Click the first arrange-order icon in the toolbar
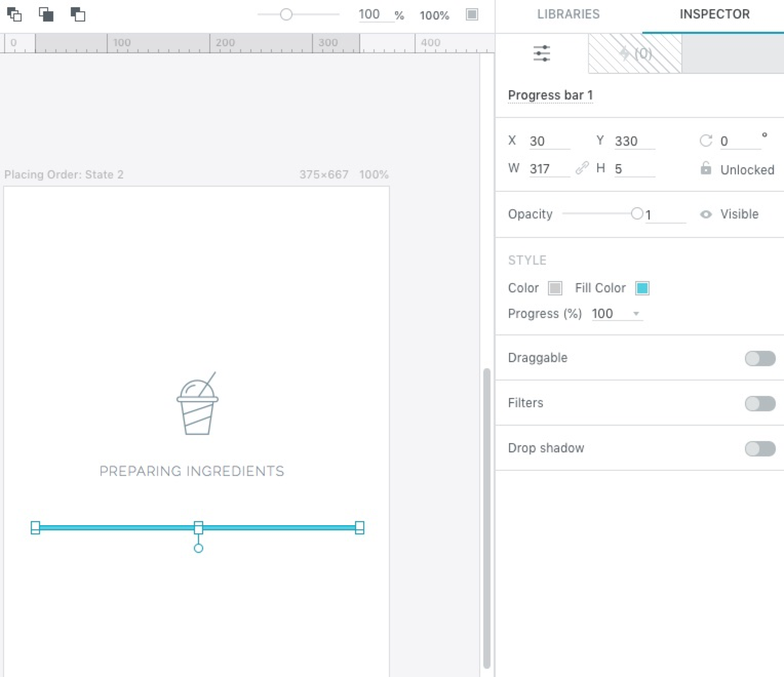The width and height of the screenshot is (784, 677). 14,14
